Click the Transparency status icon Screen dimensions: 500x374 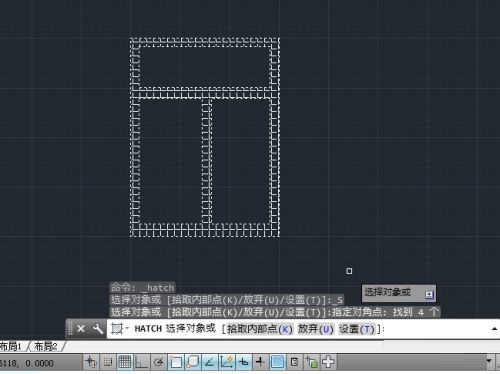pyautogui.click(x=278, y=362)
